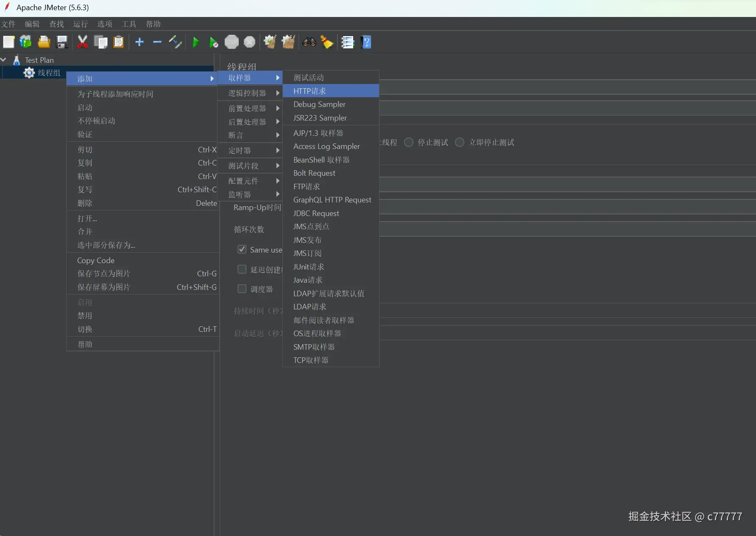
Task: Click the 循环次数 input field
Action: [x=567, y=229]
